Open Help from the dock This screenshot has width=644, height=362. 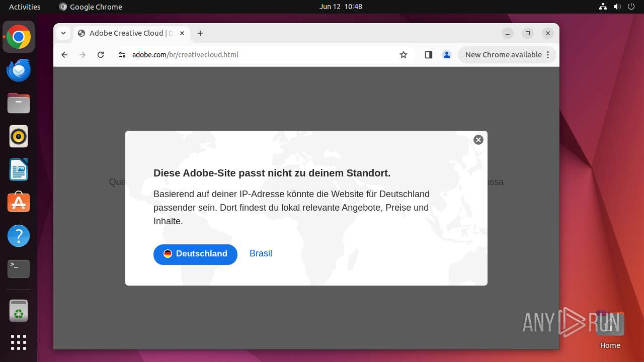(x=19, y=236)
